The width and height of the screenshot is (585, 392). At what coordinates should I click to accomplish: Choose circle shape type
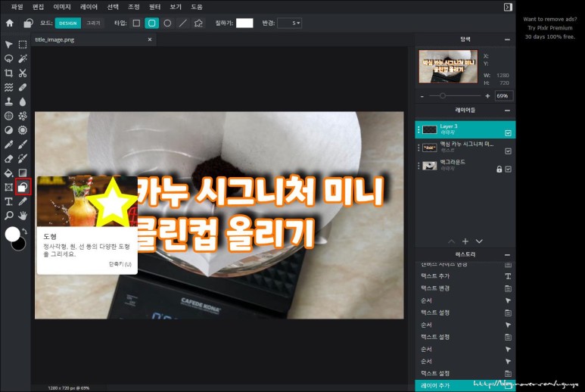[x=167, y=23]
